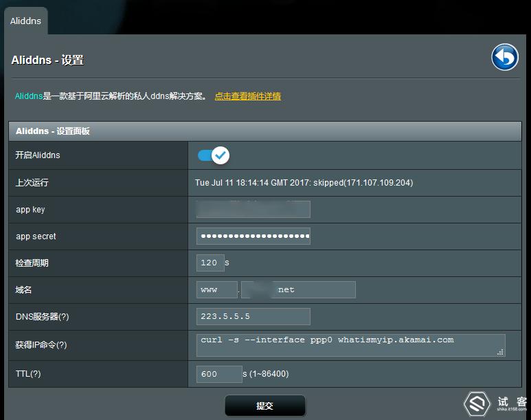The image size is (531, 420).
Task: Click the domain name field ending in net
Action: pyautogui.click(x=298, y=290)
